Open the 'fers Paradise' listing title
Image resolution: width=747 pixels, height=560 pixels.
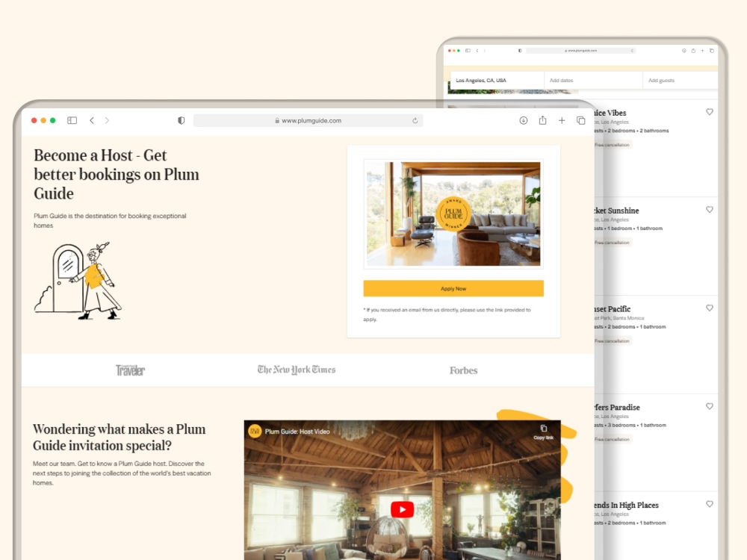617,407
